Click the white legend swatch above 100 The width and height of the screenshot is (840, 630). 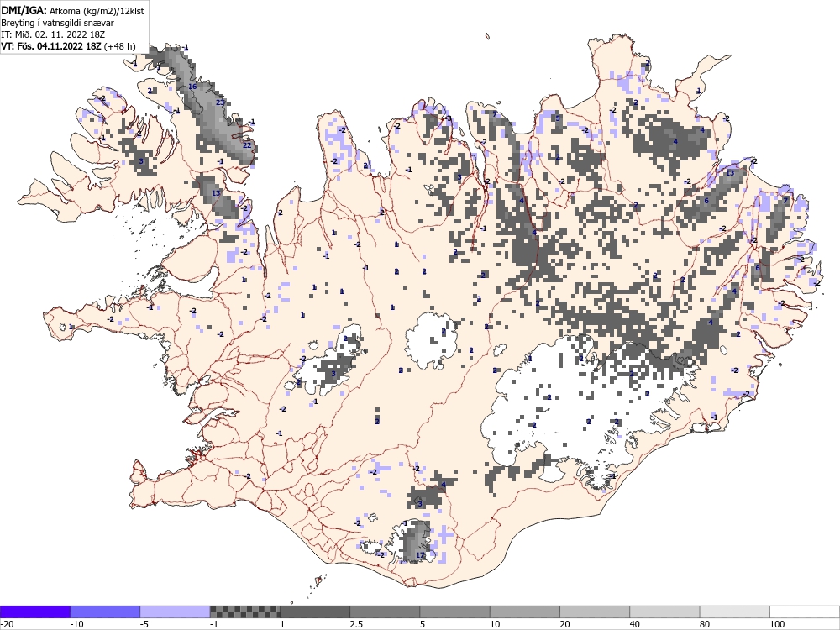pos(805,612)
